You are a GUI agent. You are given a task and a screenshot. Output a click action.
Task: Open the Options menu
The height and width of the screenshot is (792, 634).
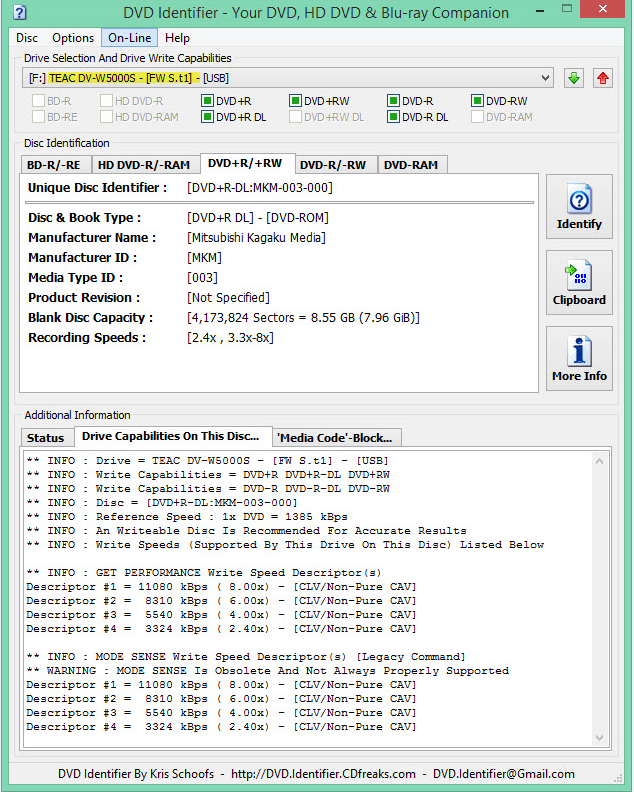coord(73,38)
